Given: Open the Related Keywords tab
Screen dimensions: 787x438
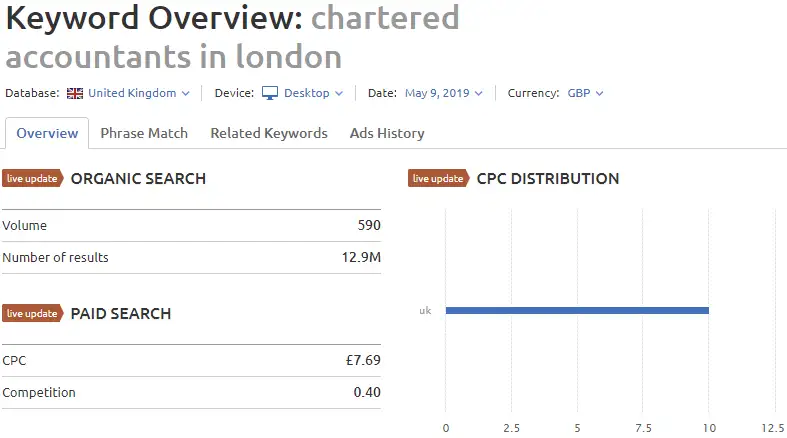Looking at the screenshot, I should pos(269,133).
